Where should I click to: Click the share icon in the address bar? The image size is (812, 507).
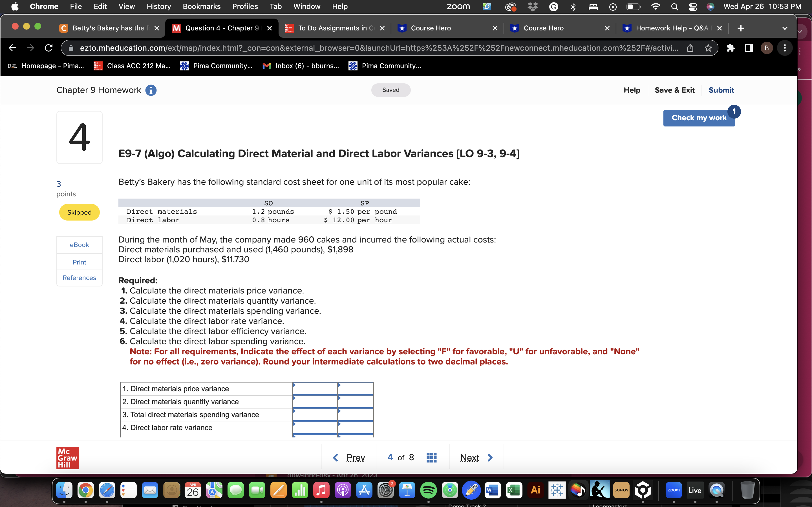coord(690,48)
